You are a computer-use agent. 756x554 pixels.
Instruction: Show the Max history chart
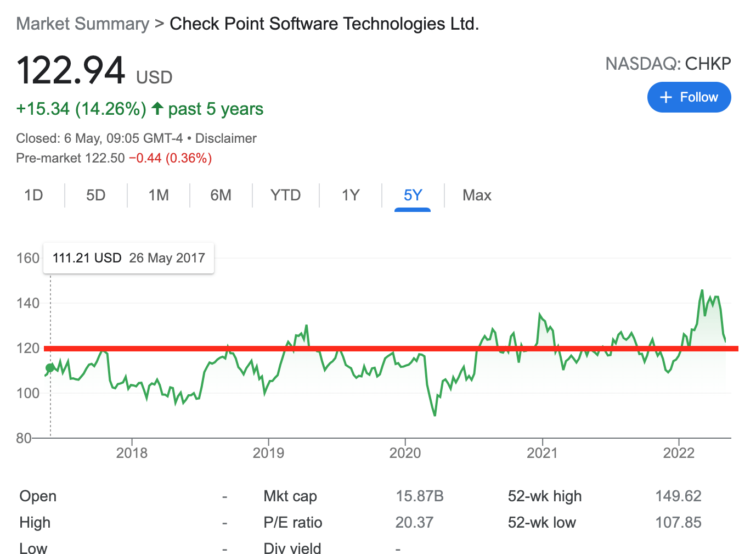tap(477, 195)
